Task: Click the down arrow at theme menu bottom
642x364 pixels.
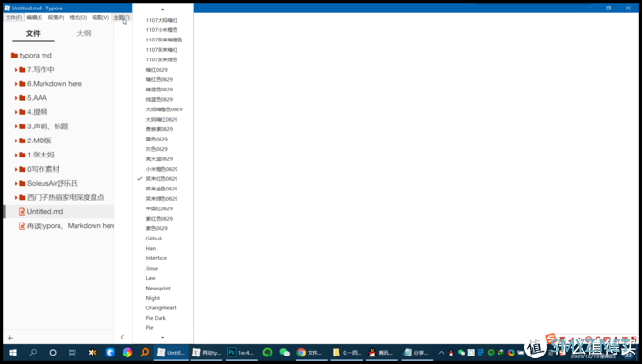Action: click(163, 337)
